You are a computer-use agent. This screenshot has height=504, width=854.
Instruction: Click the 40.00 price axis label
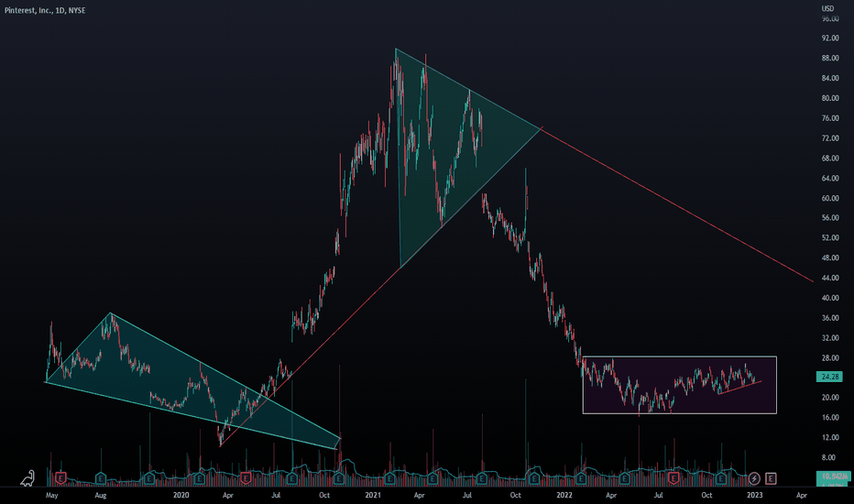tap(830, 298)
